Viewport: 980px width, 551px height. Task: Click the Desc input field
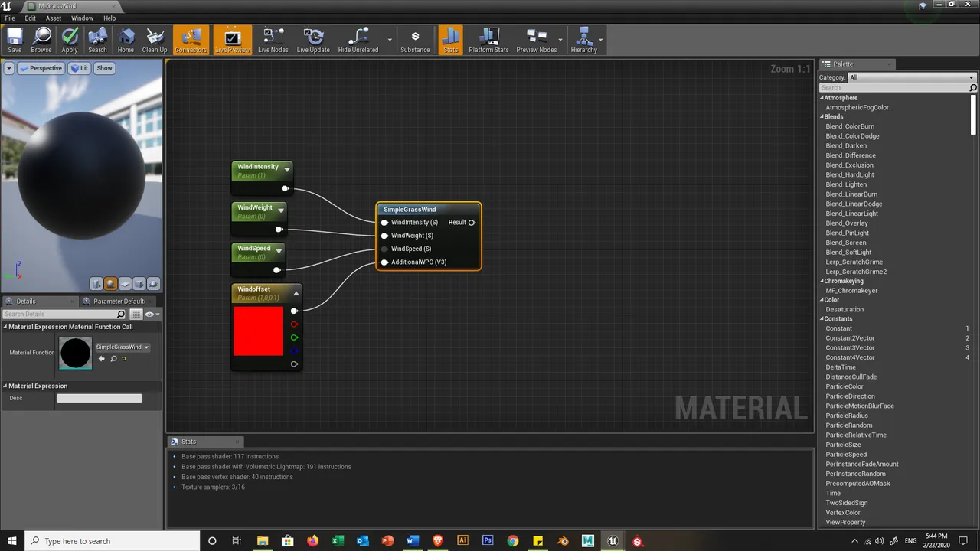[x=100, y=398]
